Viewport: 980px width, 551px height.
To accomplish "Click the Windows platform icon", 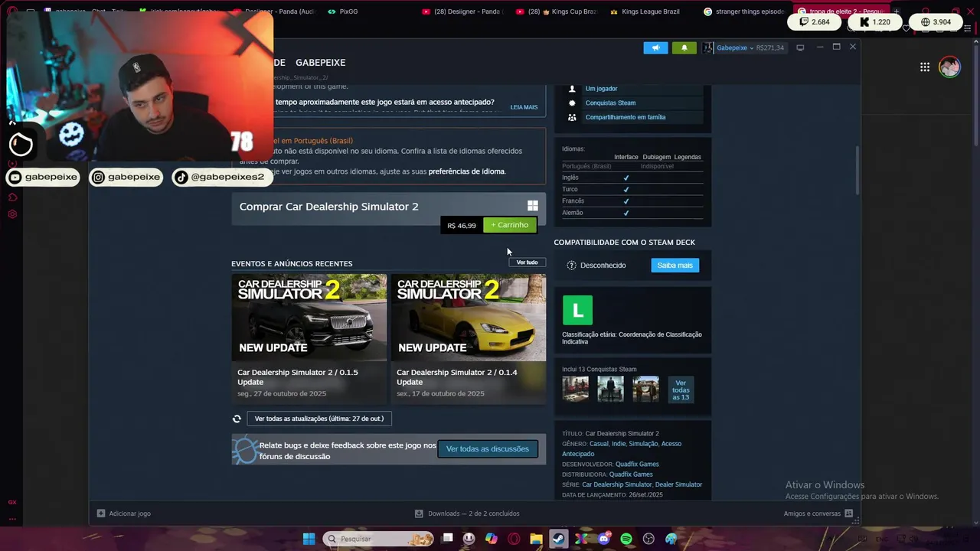I will 533,206.
